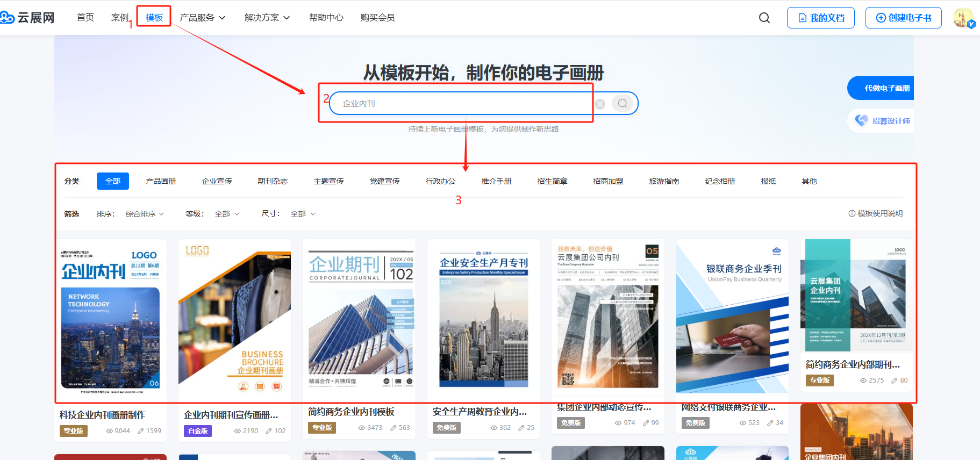
Task: Open the 尺寸 filter dropdown
Action: (x=303, y=214)
